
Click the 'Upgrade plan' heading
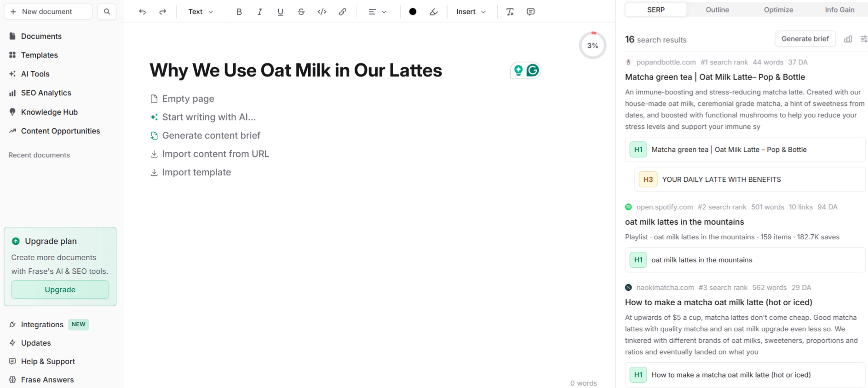51,241
